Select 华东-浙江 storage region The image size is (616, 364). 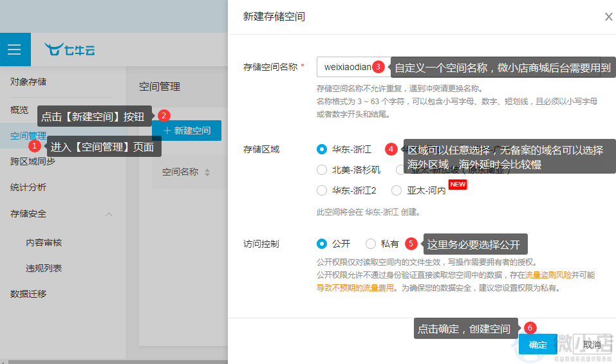322,149
